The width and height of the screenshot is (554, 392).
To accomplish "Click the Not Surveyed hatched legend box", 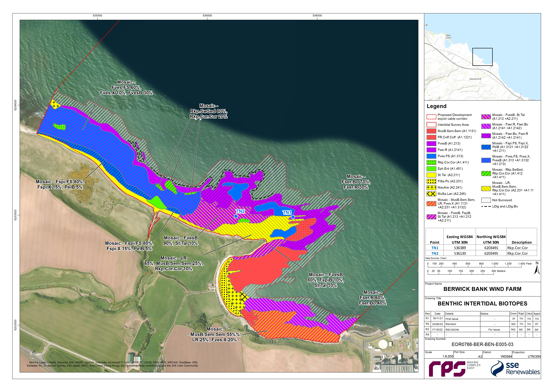I will (x=486, y=200).
